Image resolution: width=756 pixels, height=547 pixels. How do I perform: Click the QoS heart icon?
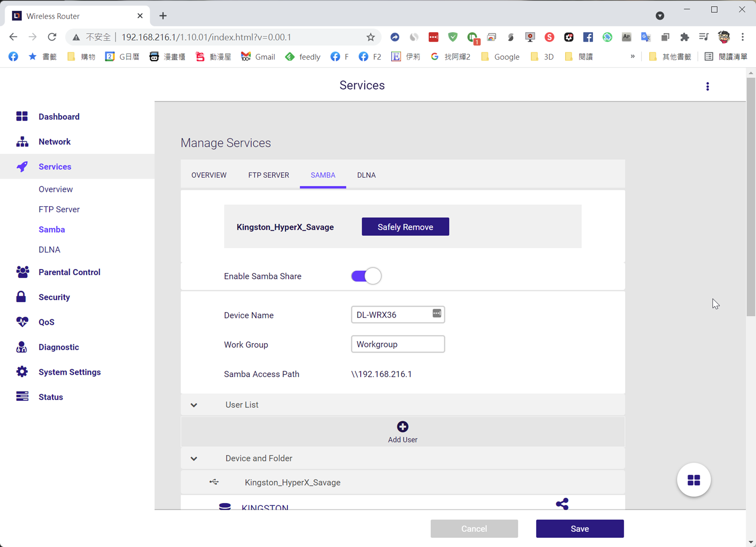pos(22,322)
